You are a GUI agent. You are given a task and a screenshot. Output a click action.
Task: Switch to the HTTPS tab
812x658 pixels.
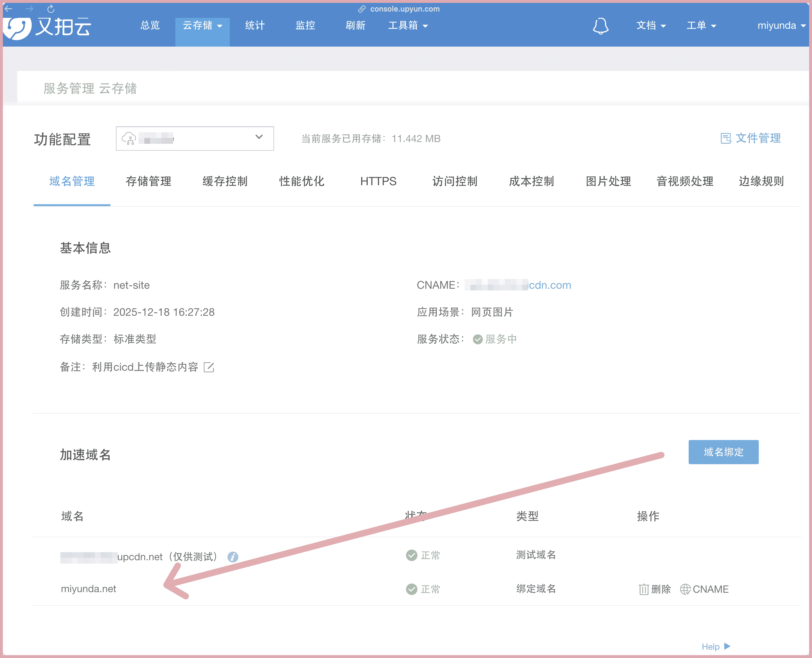(x=378, y=181)
